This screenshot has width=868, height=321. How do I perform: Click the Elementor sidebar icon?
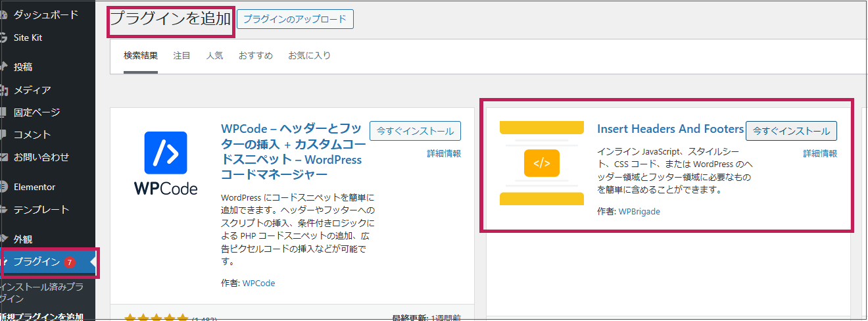pos(3,187)
